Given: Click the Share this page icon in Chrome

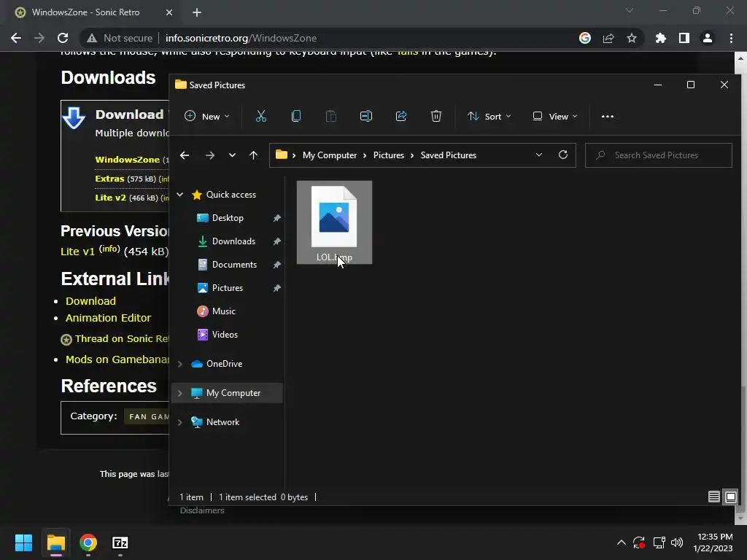Looking at the screenshot, I should (x=608, y=38).
